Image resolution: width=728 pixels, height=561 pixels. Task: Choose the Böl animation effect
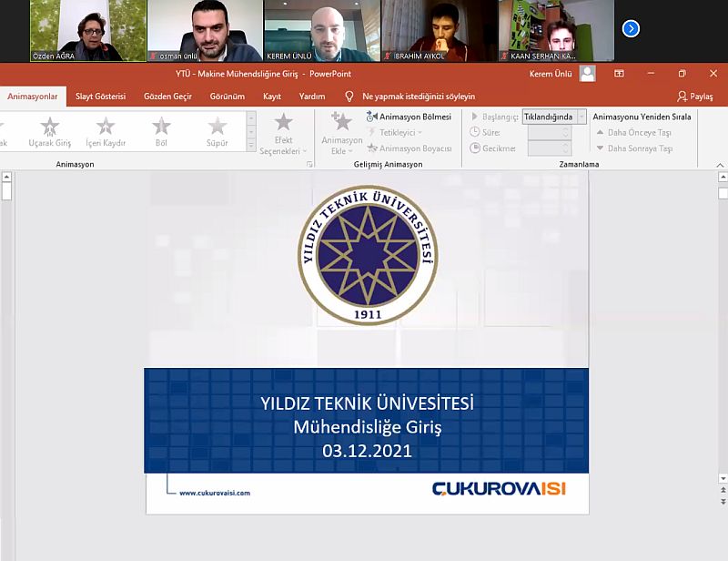(161, 132)
